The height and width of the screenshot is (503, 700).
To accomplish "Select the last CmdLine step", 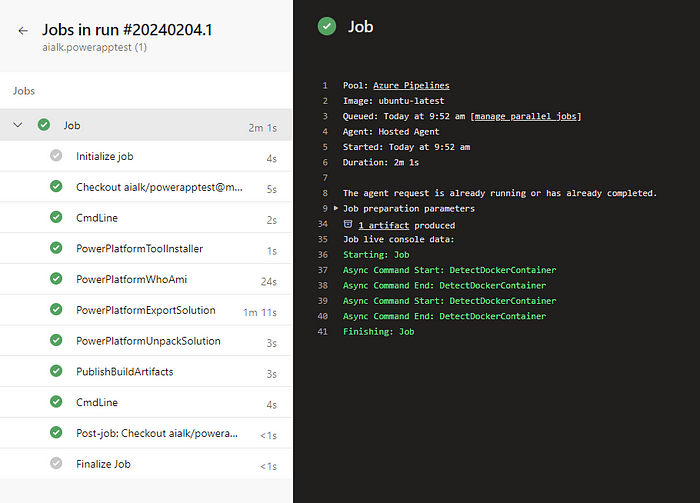I will 146,402.
